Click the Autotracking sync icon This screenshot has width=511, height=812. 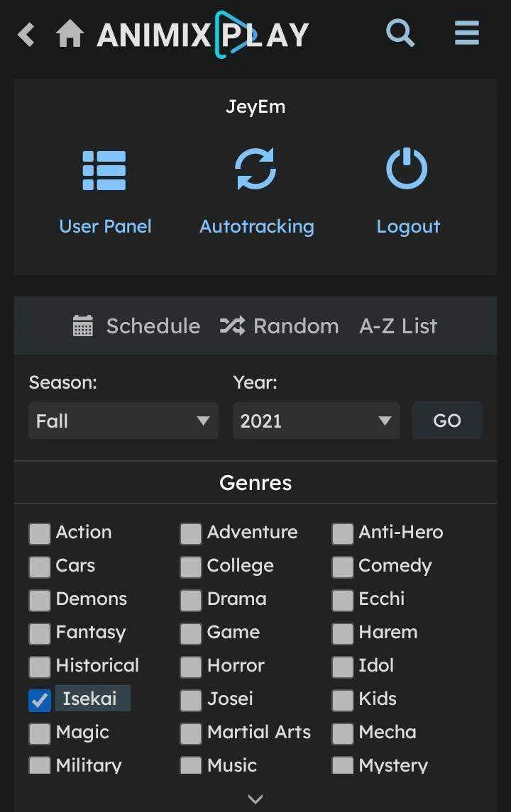coord(255,169)
